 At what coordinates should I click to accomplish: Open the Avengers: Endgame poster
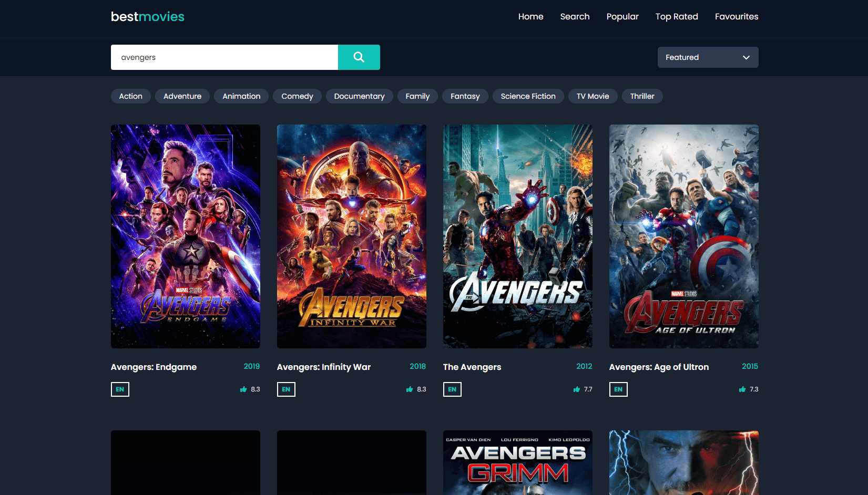(186, 236)
